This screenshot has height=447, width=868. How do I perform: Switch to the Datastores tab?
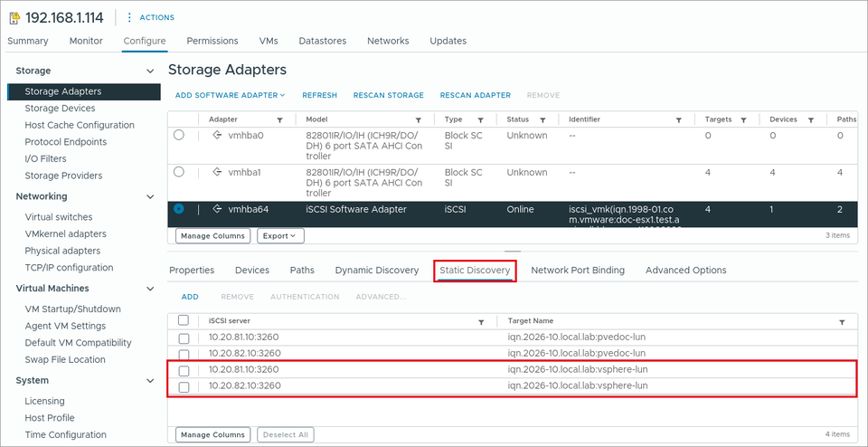pos(323,41)
